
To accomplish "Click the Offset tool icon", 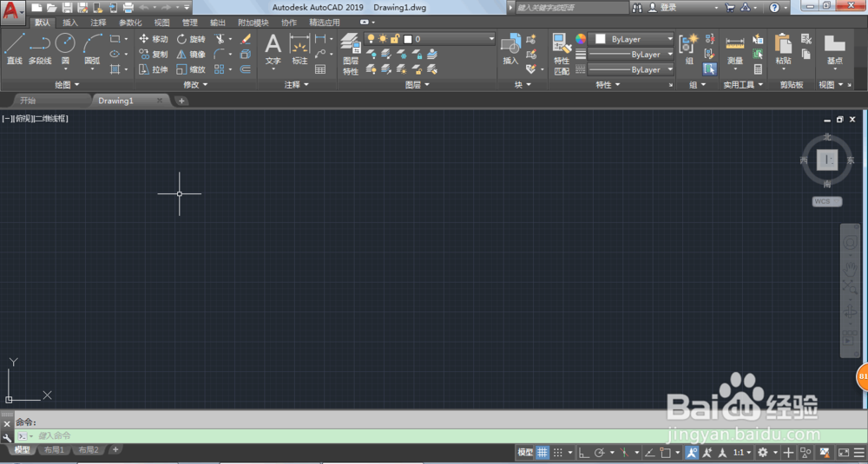I will point(246,69).
